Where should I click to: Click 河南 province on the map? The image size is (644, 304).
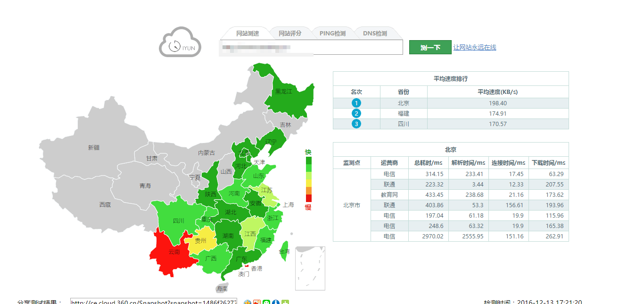[x=234, y=194]
